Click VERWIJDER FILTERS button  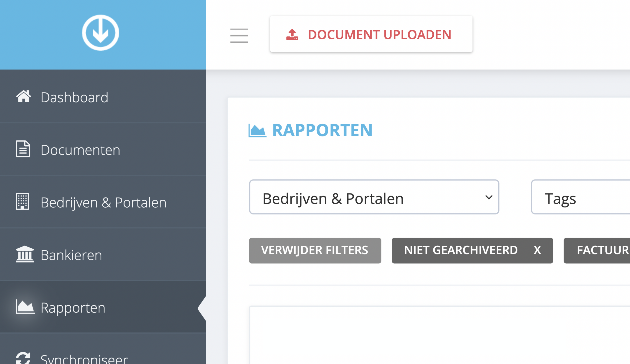[x=315, y=251]
